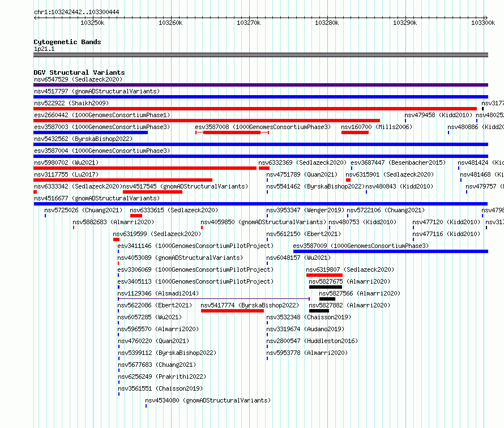Click nsv6333342 (Sedlazeck2020) label
Image resolution: width=504 pixels, height=428 pixels.
click(x=78, y=186)
